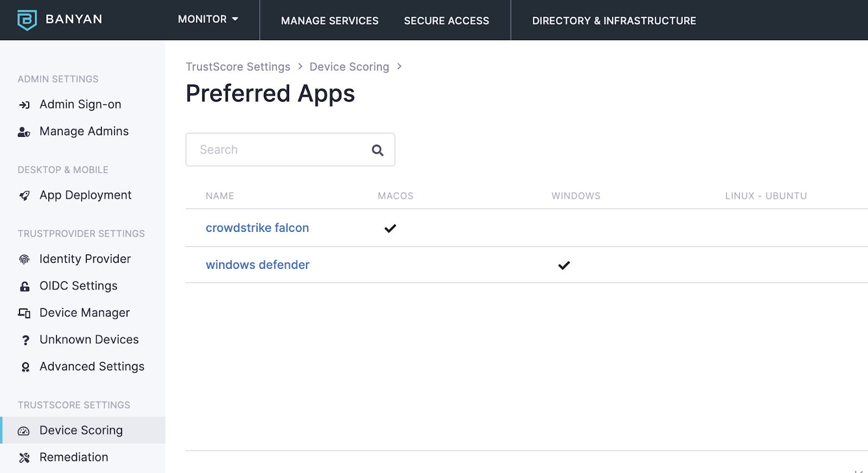Open the windows defender app entry
The width and height of the screenshot is (868, 473).
pyautogui.click(x=258, y=265)
